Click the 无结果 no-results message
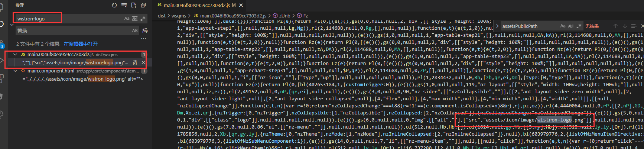Image resolution: width=644 pixels, height=149 pixels. [x=592, y=26]
